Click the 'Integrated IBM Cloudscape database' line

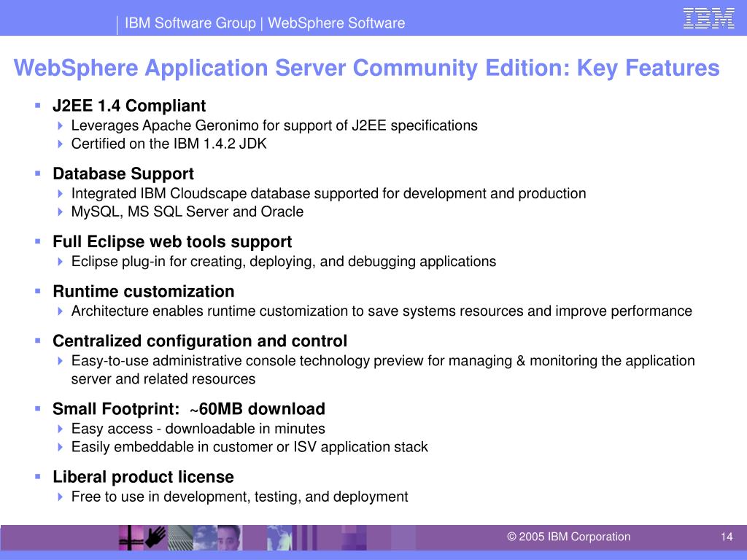click(x=329, y=193)
